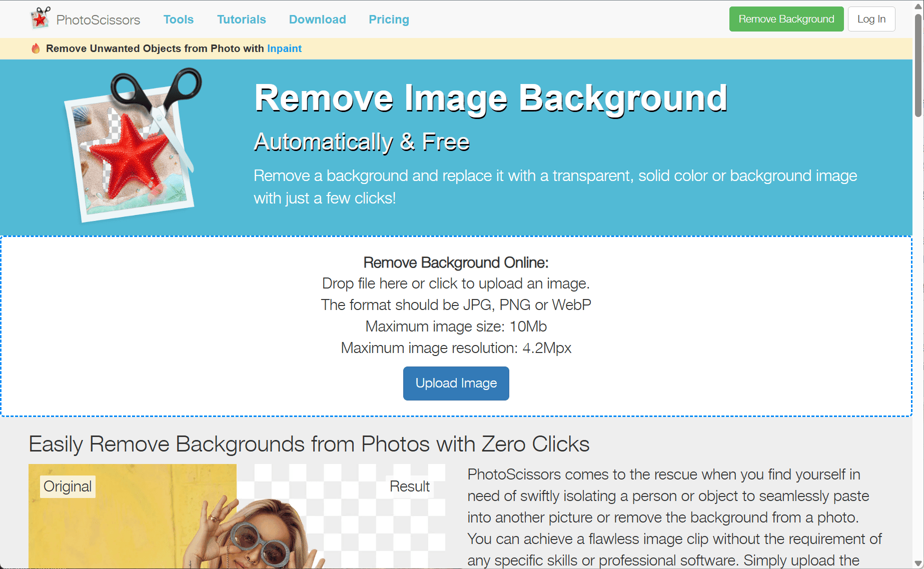Click the vertical scrollbar thumb
The image size is (924, 569).
(x=918, y=65)
